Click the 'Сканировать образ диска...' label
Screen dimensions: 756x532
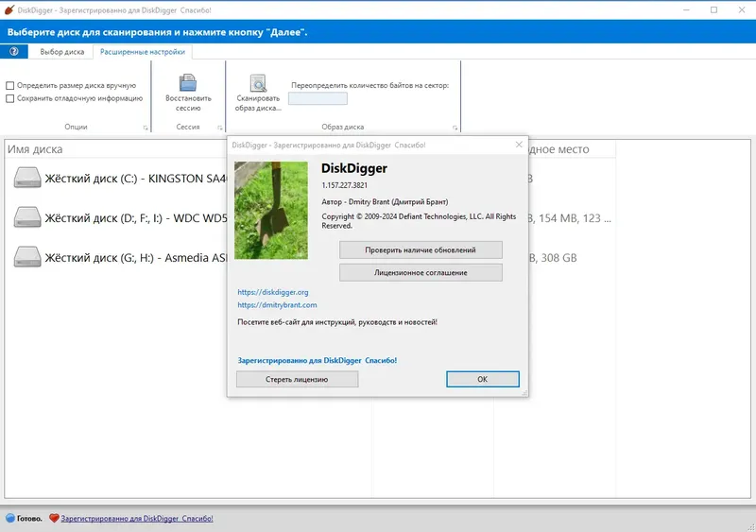tap(258, 103)
